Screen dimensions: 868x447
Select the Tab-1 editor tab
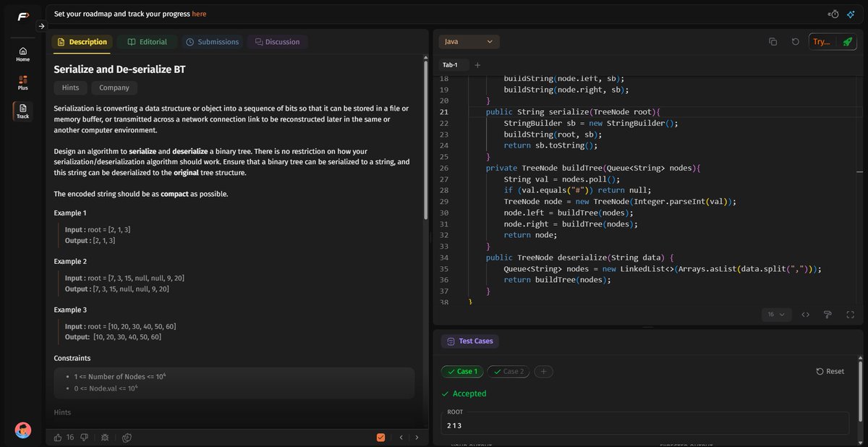[452, 65]
